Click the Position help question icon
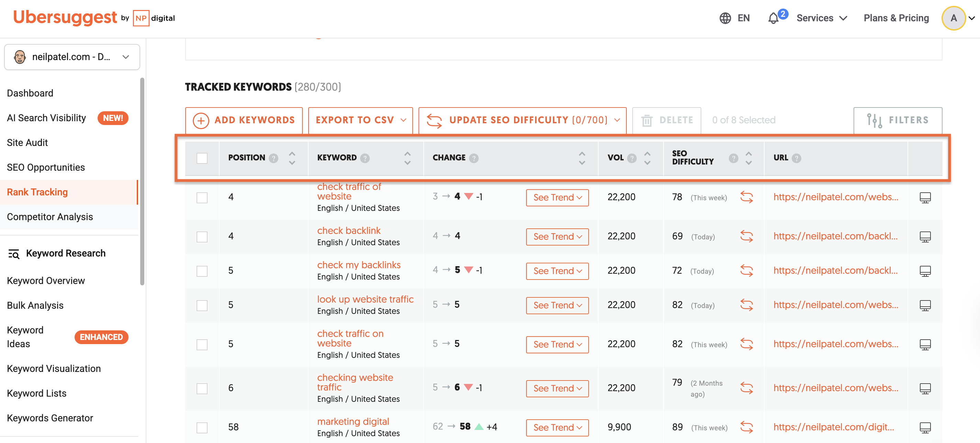Image resolution: width=980 pixels, height=443 pixels. pos(274,158)
